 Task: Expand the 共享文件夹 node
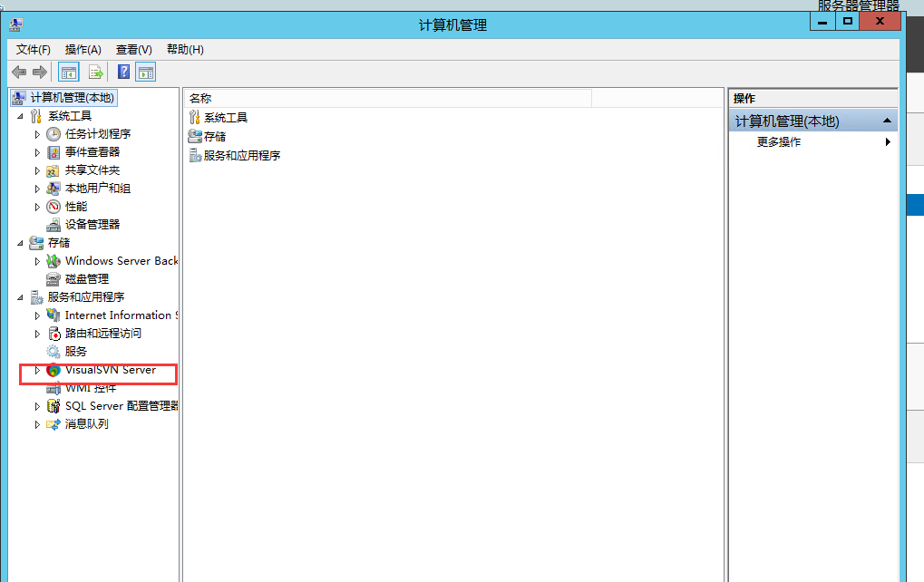click(37, 170)
